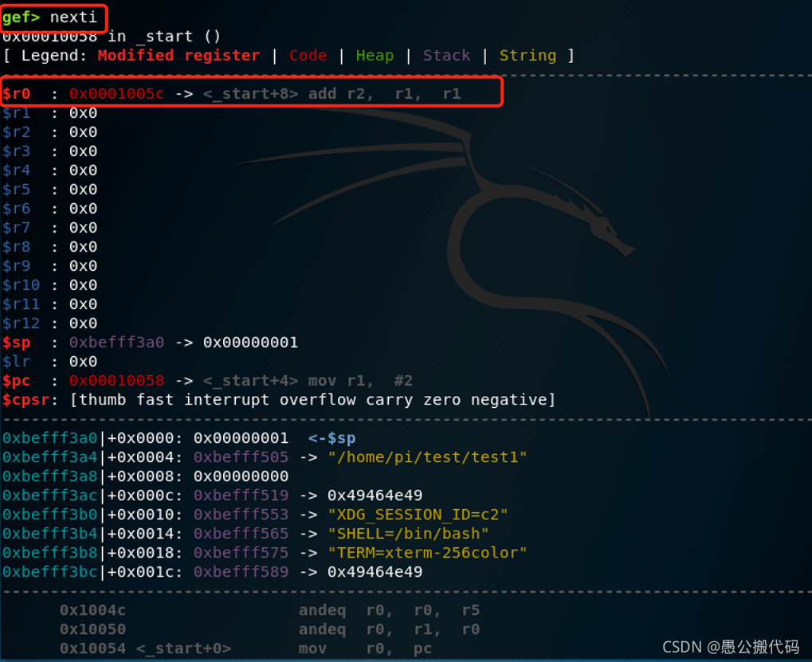Click stack address 0xbefff3a8
812x662 pixels.
(x=49, y=476)
